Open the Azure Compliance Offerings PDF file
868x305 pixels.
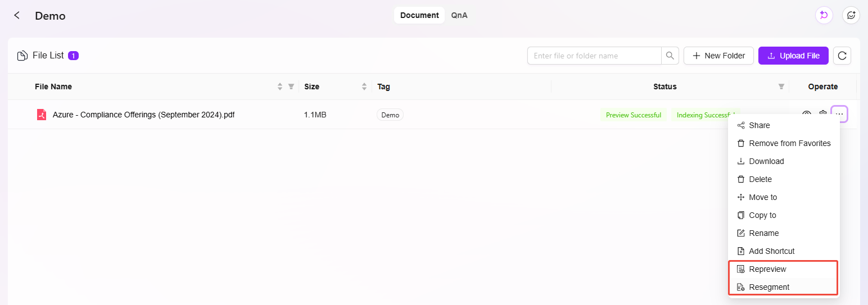click(x=143, y=115)
